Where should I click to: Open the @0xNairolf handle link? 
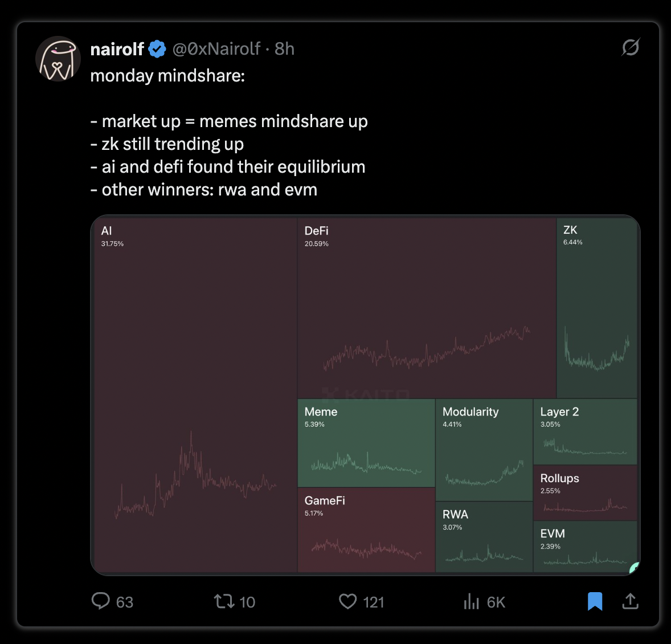(216, 49)
